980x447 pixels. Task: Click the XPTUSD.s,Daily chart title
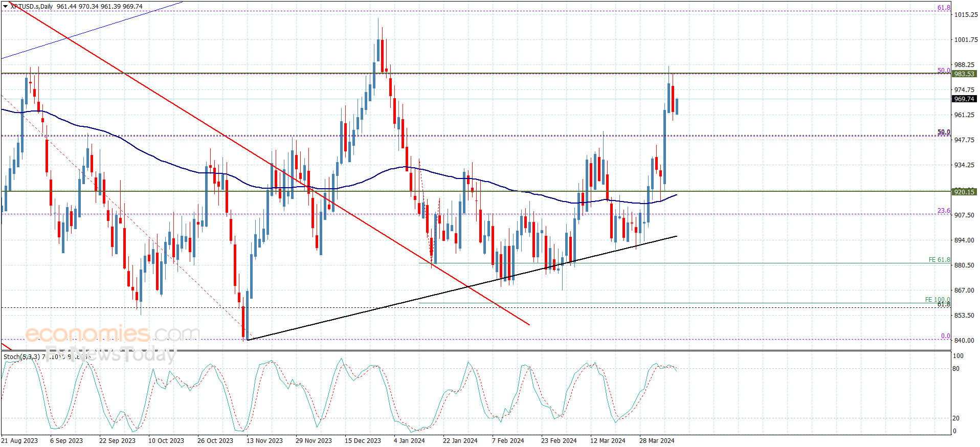click(x=32, y=7)
